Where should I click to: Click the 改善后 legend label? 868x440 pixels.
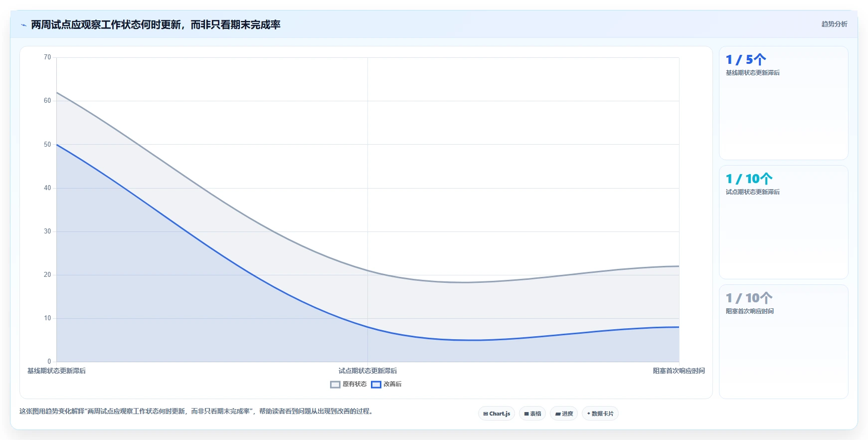click(392, 384)
